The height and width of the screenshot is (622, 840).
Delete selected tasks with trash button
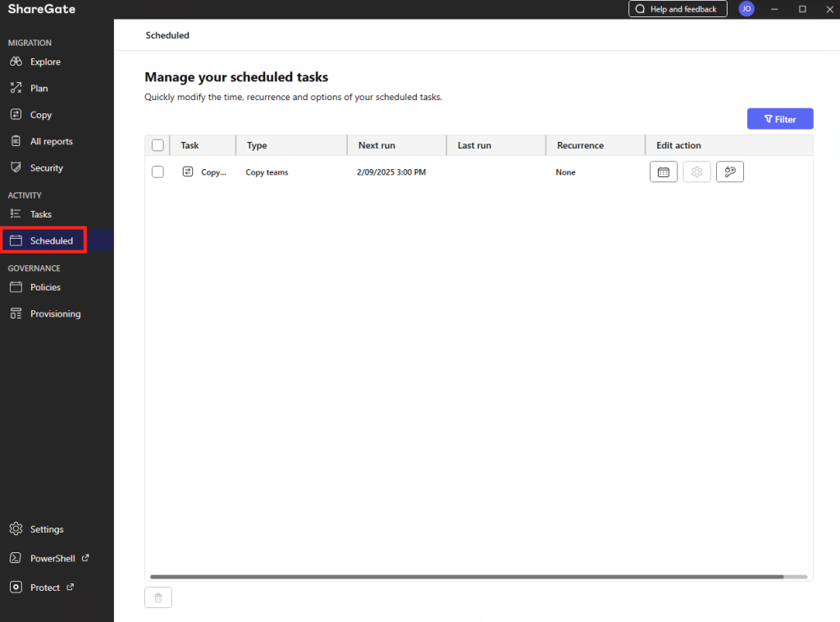click(x=158, y=597)
